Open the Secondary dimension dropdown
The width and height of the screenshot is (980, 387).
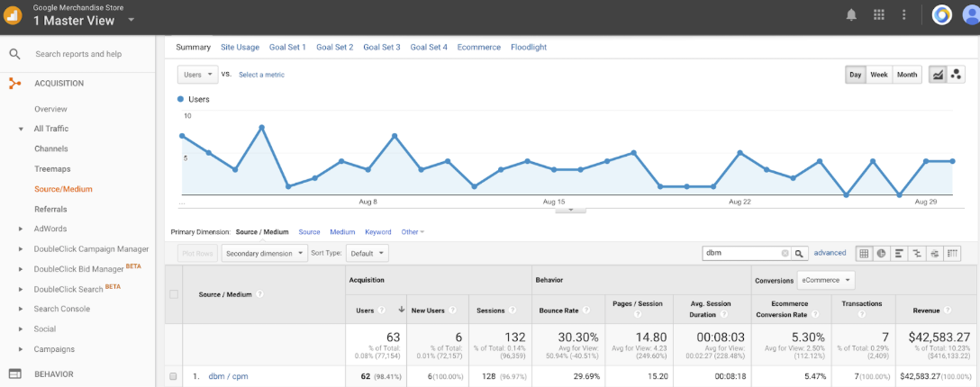(x=265, y=254)
